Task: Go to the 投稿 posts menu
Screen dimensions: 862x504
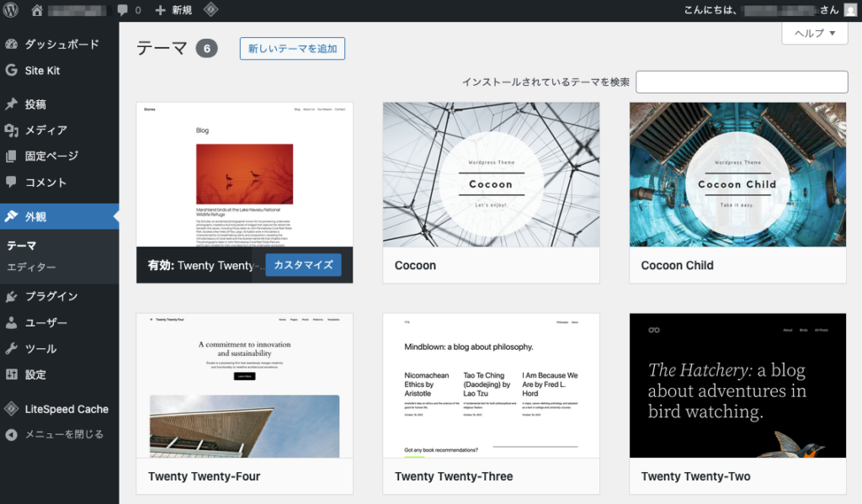Action: coord(60,104)
